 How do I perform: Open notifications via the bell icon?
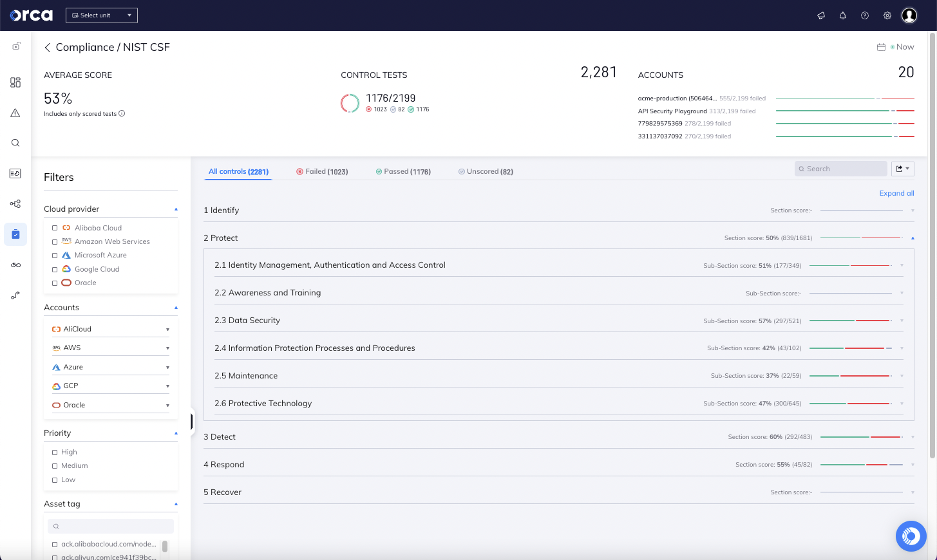842,15
